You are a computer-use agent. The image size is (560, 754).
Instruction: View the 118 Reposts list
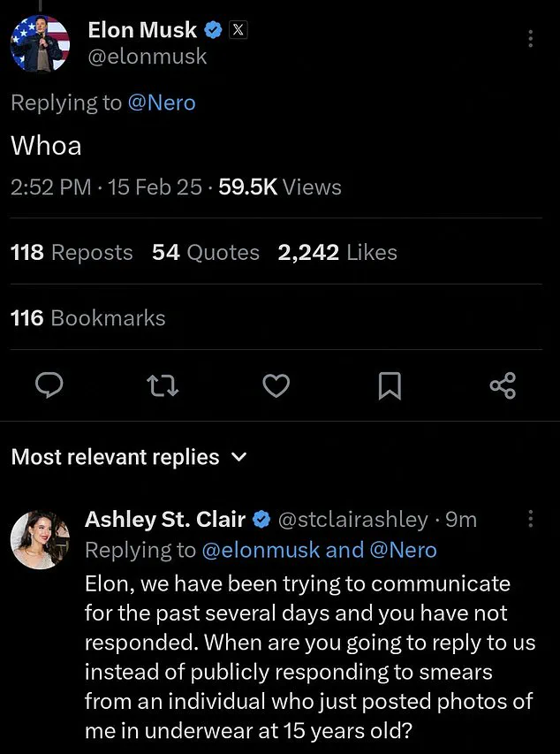(72, 252)
